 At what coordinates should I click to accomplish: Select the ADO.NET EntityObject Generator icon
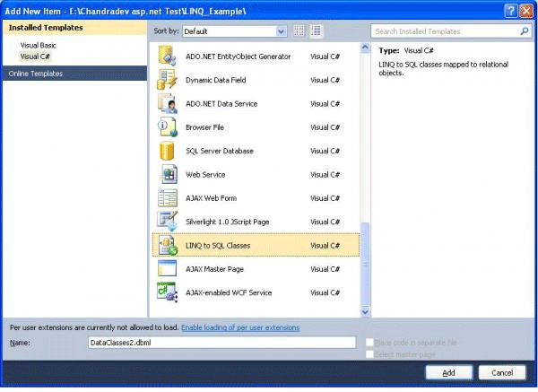pyautogui.click(x=167, y=56)
